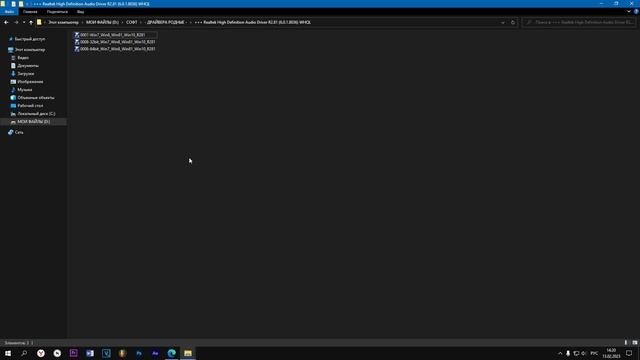Open Microsoft Word from the taskbar
This screenshot has height=360, width=640.
90,353
